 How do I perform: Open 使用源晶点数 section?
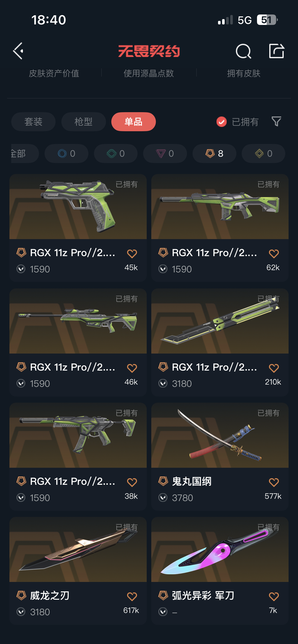click(149, 74)
